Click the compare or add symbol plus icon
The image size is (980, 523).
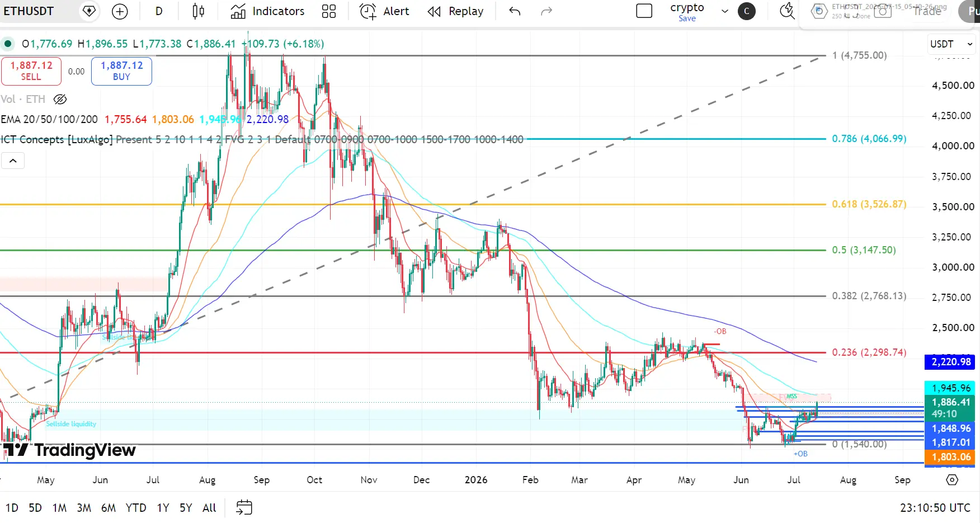click(x=120, y=11)
